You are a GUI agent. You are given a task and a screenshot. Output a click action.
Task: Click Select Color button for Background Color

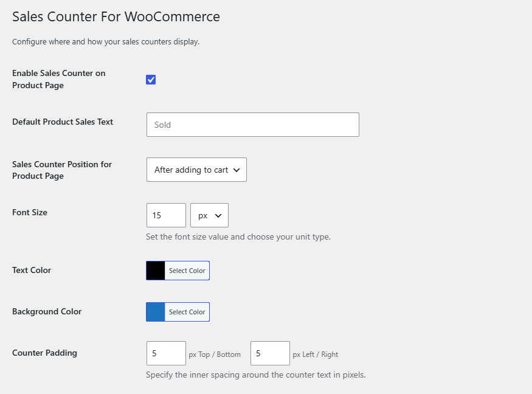187,312
